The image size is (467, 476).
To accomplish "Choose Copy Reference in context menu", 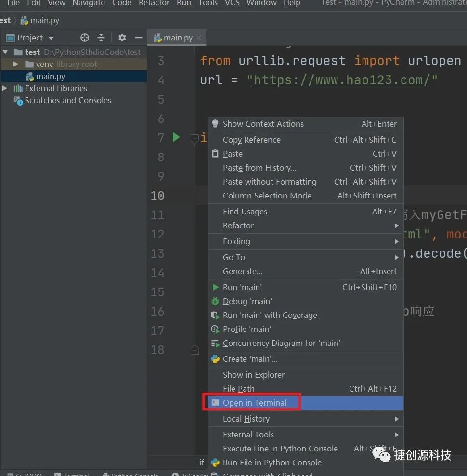I will point(306,140).
